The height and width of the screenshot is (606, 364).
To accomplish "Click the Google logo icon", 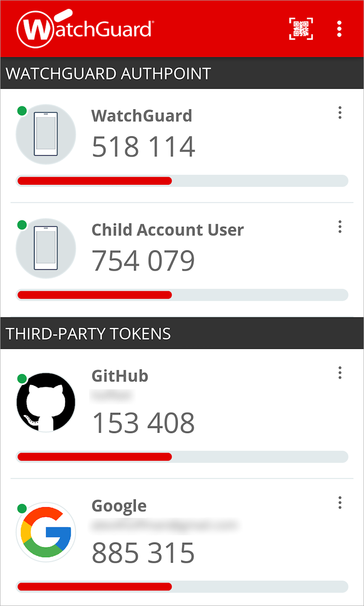I will click(45, 532).
